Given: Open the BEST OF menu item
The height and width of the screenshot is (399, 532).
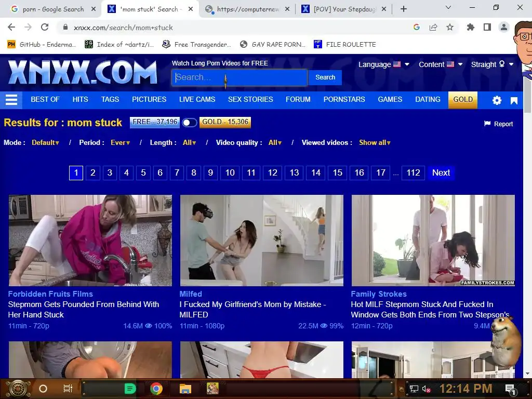Looking at the screenshot, I should tap(45, 99).
